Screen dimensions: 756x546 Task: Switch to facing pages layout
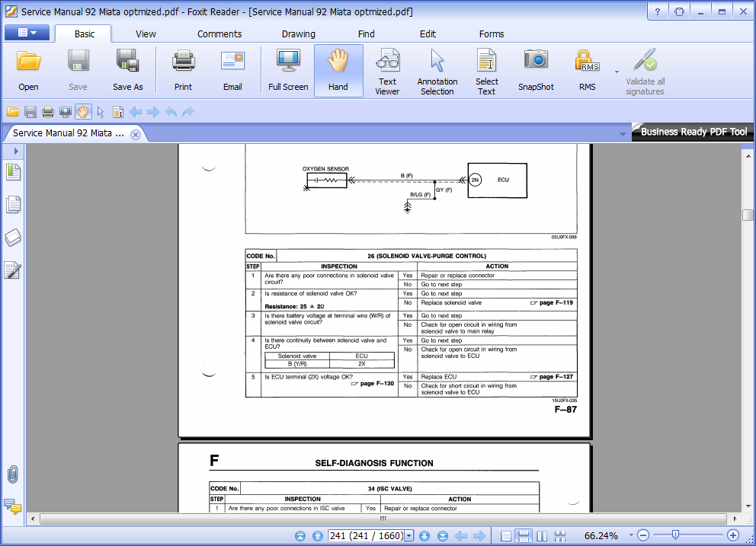pos(542,536)
